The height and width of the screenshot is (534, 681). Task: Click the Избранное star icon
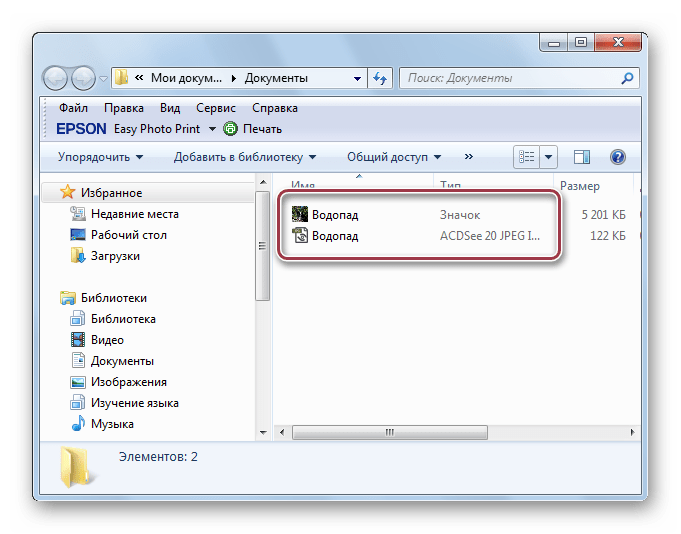[x=68, y=192]
